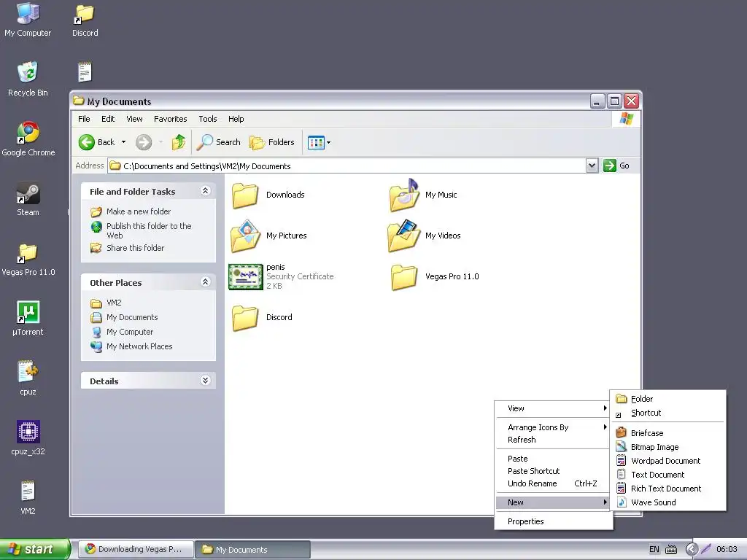Image resolution: width=747 pixels, height=560 pixels.
Task: Click the Forward arrow toolbar button
Action: [x=144, y=142]
